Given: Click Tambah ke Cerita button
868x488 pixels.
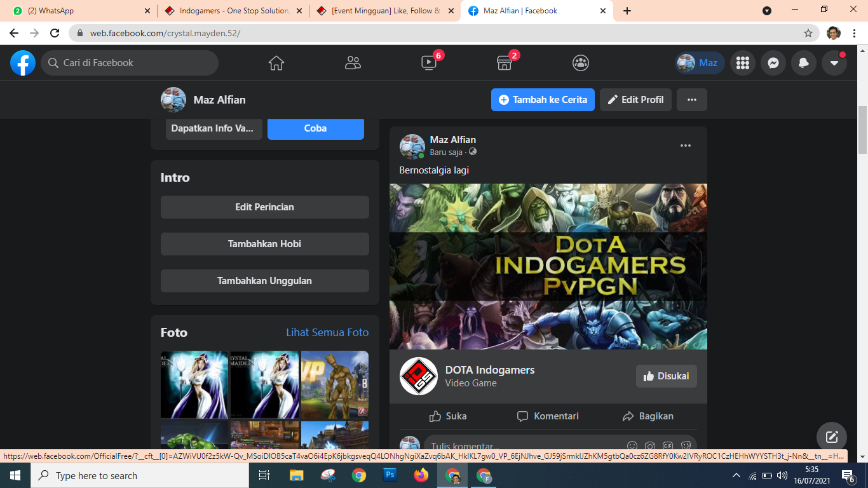Looking at the screenshot, I should coord(543,100).
